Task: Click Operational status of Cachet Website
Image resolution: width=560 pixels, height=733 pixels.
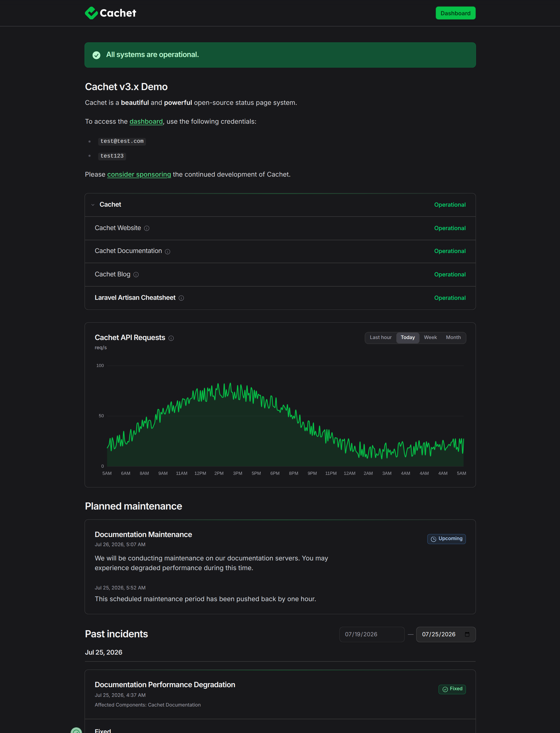Action: [450, 228]
